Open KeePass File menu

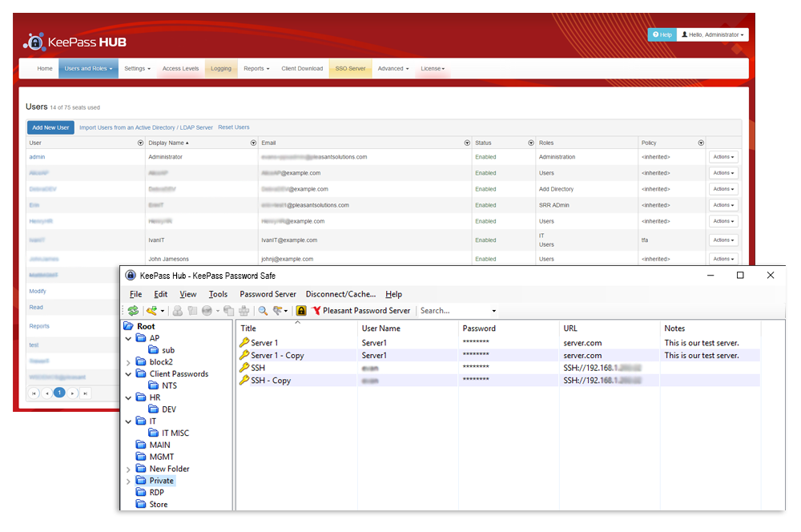click(136, 294)
